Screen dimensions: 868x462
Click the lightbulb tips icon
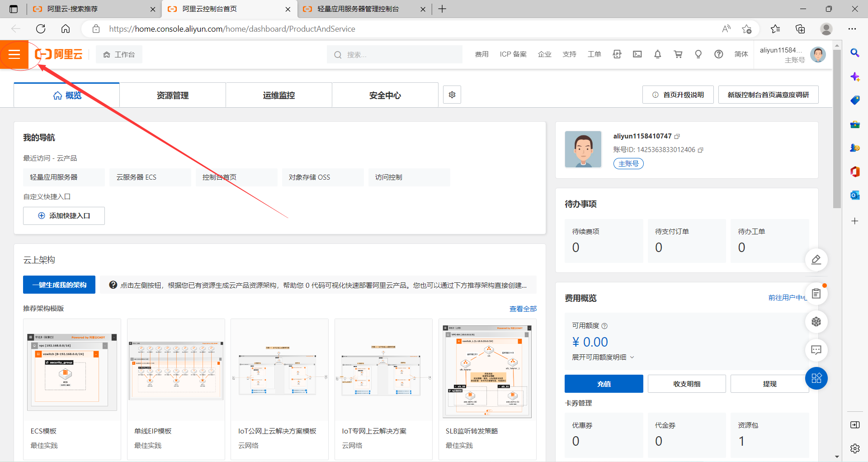coord(698,54)
